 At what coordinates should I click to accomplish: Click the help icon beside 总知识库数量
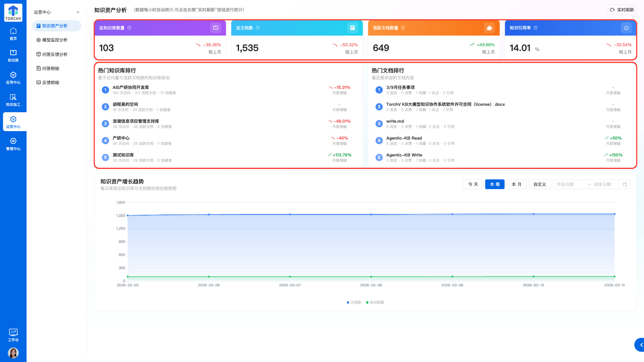(129, 28)
